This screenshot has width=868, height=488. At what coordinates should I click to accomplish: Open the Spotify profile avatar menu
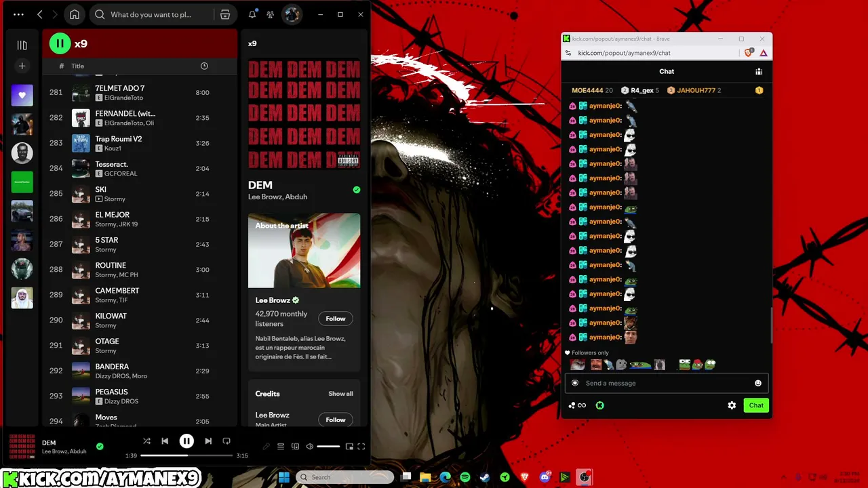click(292, 14)
